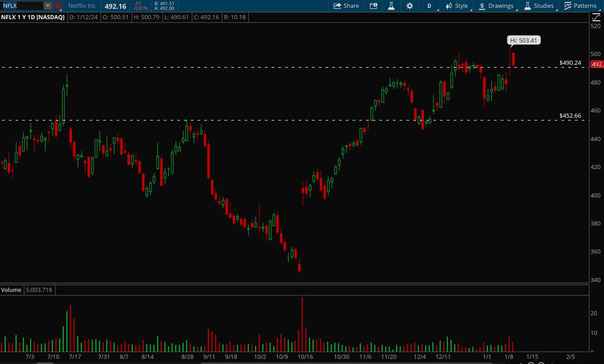Click the ask price A: 492.00
Viewport: 604px width, 364px height.
click(x=165, y=9)
